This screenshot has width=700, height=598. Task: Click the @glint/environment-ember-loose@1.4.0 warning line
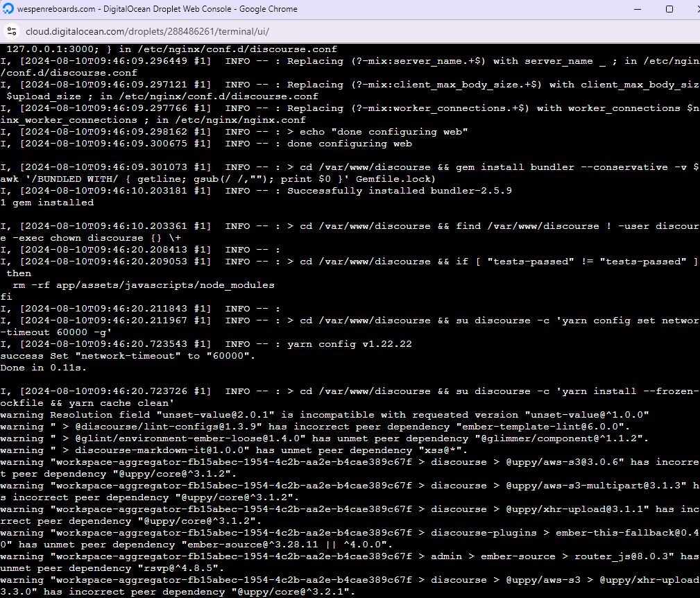[x=325, y=438]
